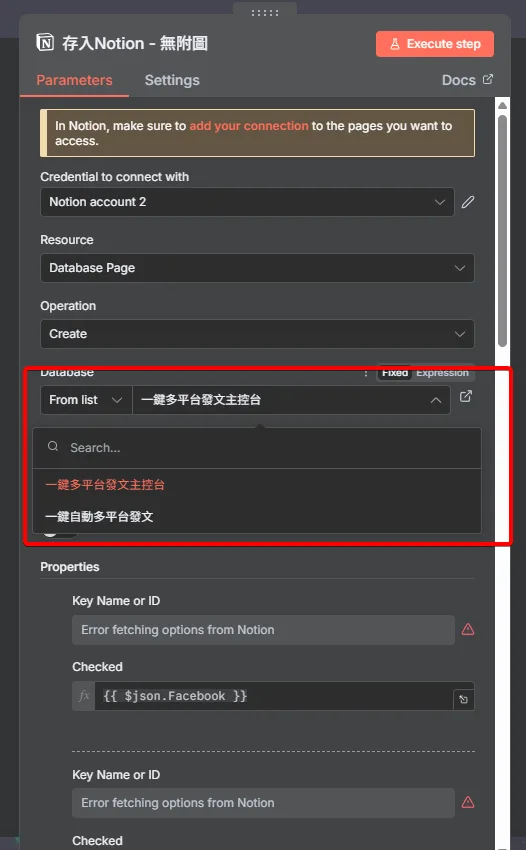Viewport: 526px width, 850px height.
Task: Open the Notion account 2 credential dropdown
Action: pyautogui.click(x=247, y=202)
